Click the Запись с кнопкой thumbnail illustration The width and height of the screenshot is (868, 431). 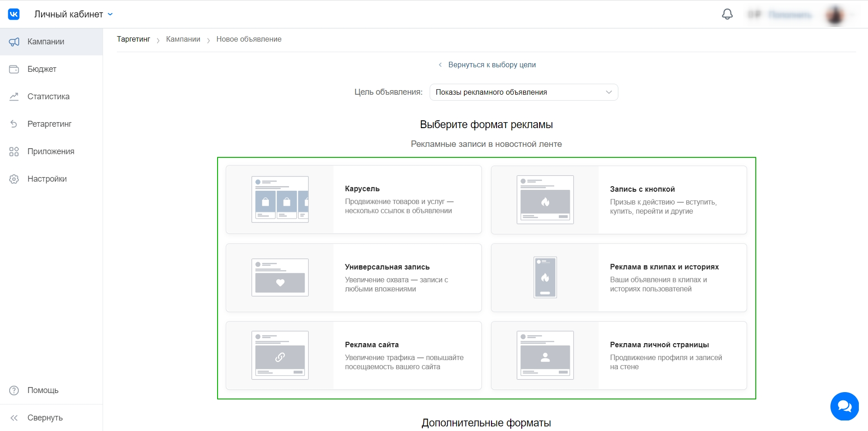tap(545, 200)
